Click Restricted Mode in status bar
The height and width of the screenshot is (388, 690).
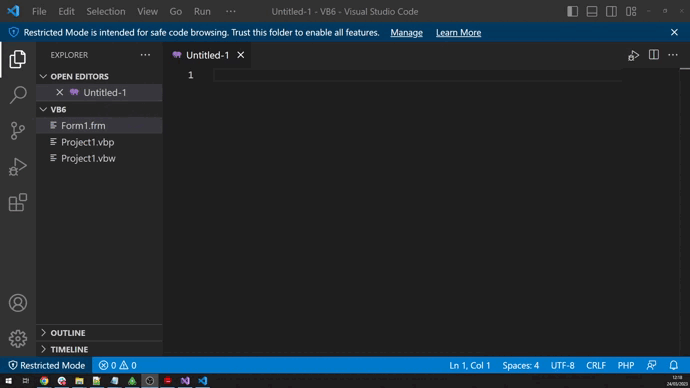click(47, 365)
